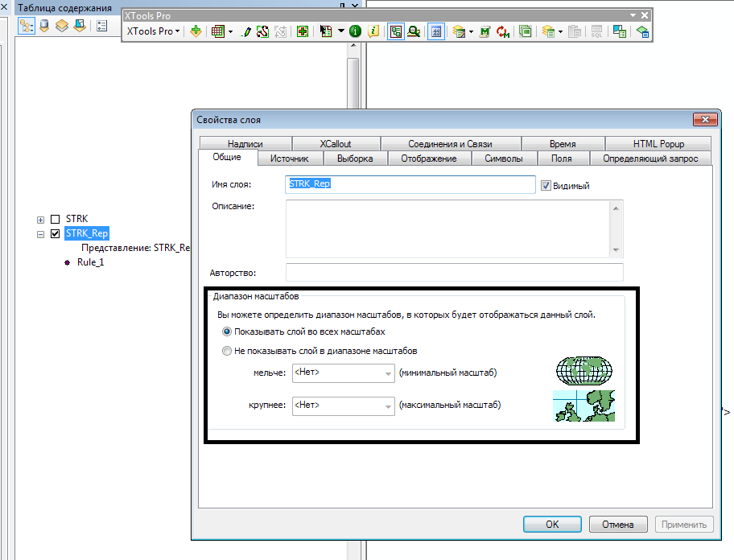Open dropdown arrow beside yellow layers icon
Viewport: 734px width, 560px height.
click(x=560, y=32)
